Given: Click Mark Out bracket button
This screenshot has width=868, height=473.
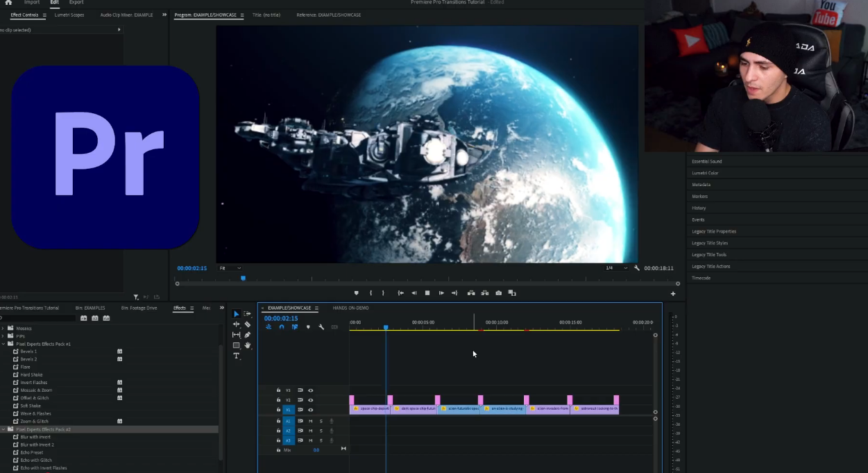Looking at the screenshot, I should [x=383, y=293].
